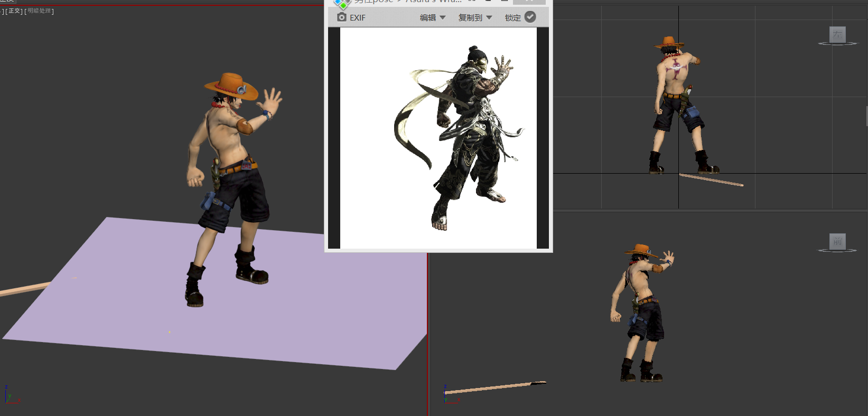
Task: Select the character in the left-view viewport
Action: 679,106
